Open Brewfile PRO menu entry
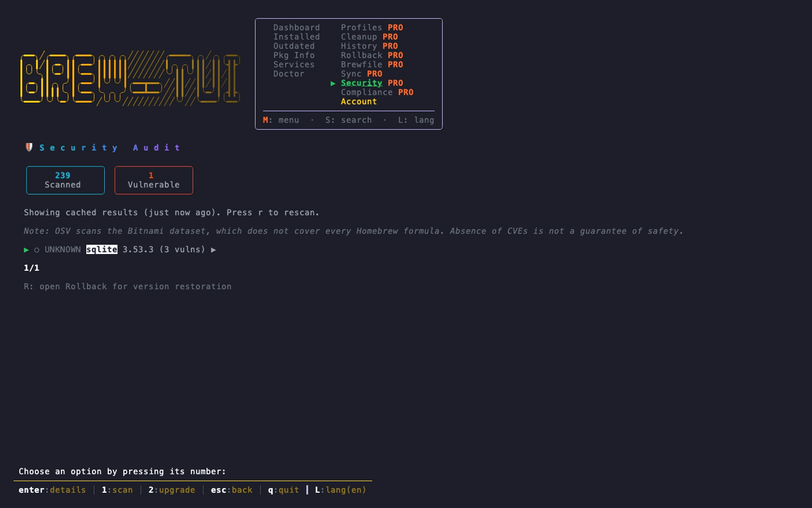This screenshot has width=812, height=508. click(372, 64)
